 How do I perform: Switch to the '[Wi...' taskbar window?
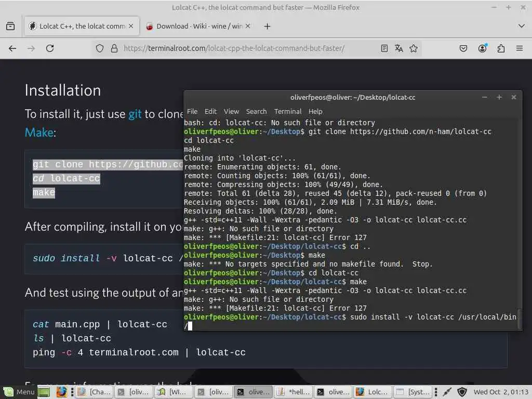click(x=175, y=392)
